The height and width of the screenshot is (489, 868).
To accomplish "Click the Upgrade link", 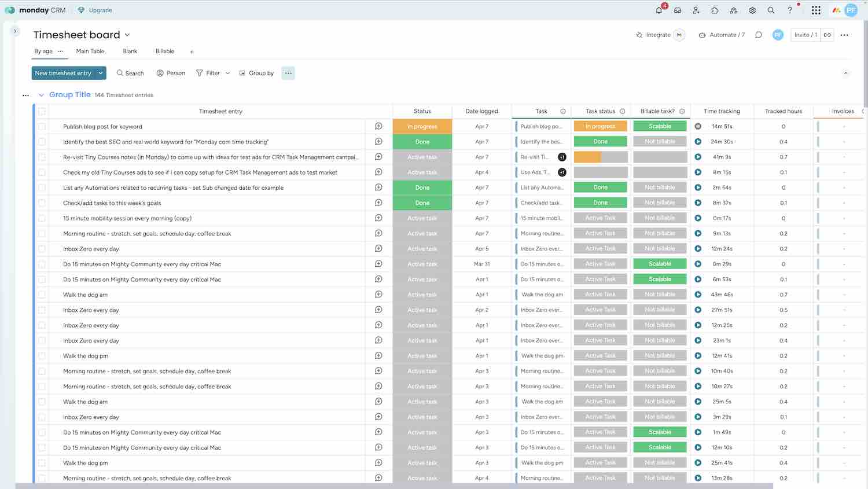I will [95, 10].
